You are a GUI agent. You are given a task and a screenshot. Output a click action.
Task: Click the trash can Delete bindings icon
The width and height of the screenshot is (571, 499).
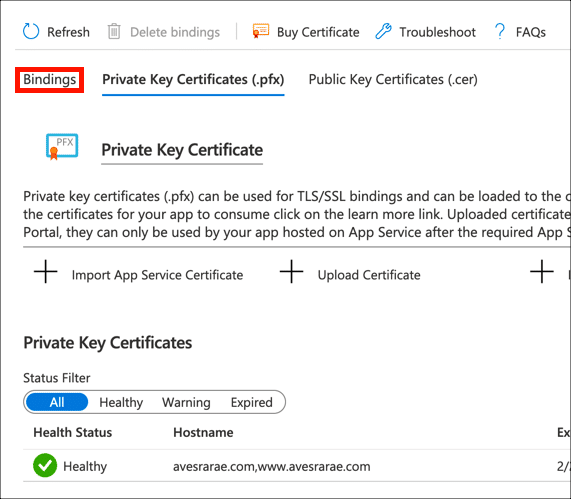coord(114,32)
